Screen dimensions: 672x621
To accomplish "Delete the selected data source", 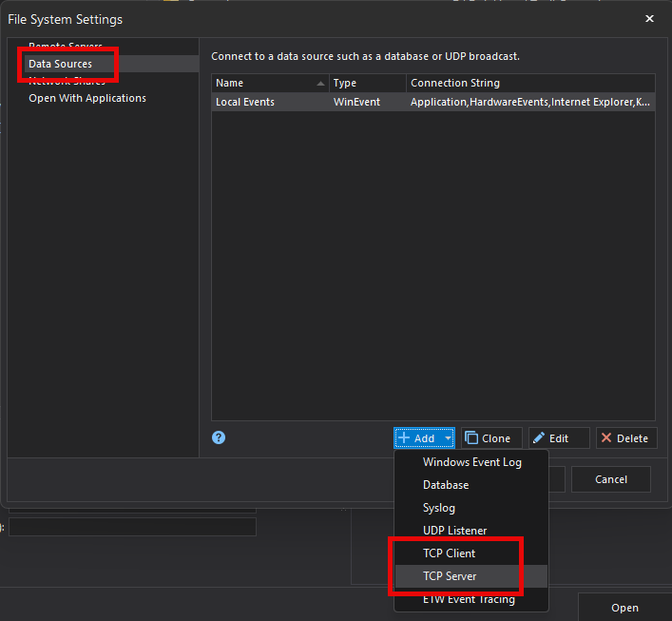I will [x=626, y=437].
